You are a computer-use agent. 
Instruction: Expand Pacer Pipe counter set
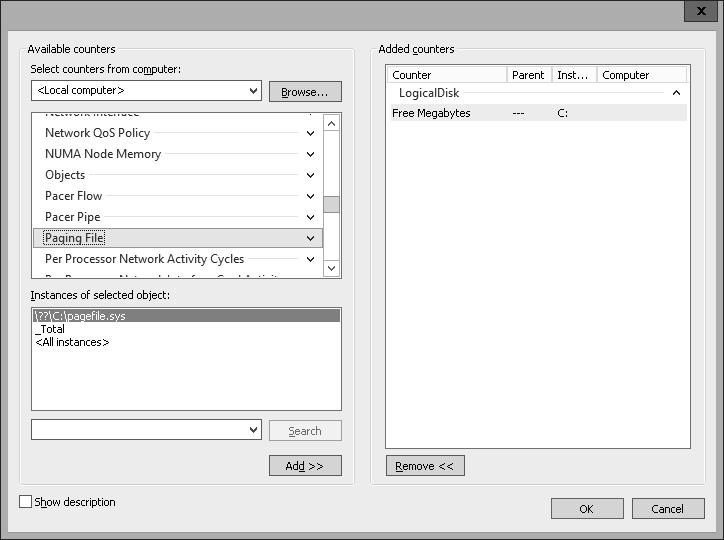click(311, 217)
